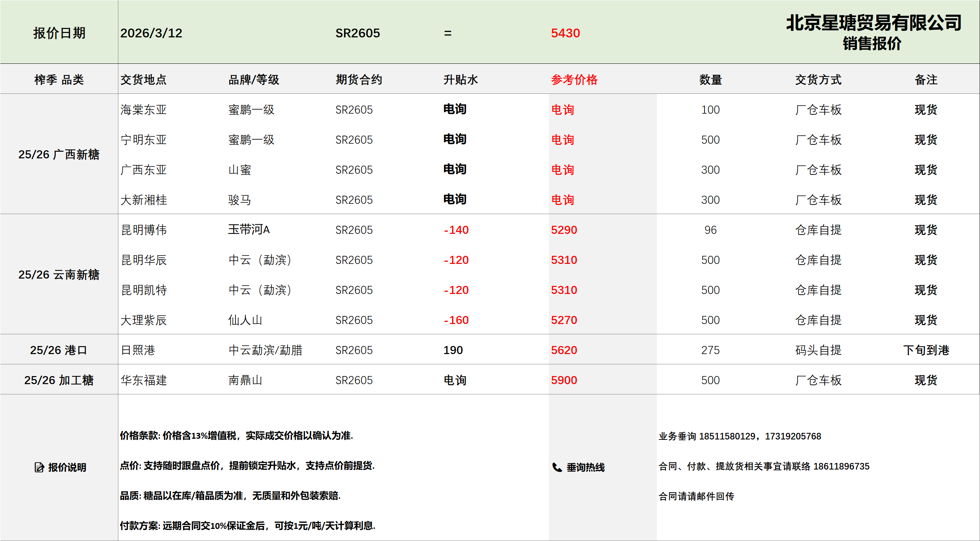
Task: Click the quantity 275 cell
Action: [710, 350]
